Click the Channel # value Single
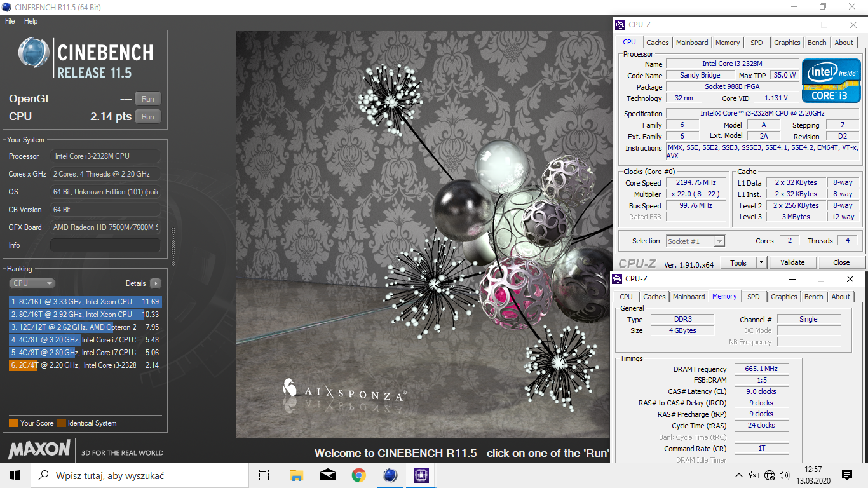The height and width of the screenshot is (488, 868). pyautogui.click(x=808, y=319)
